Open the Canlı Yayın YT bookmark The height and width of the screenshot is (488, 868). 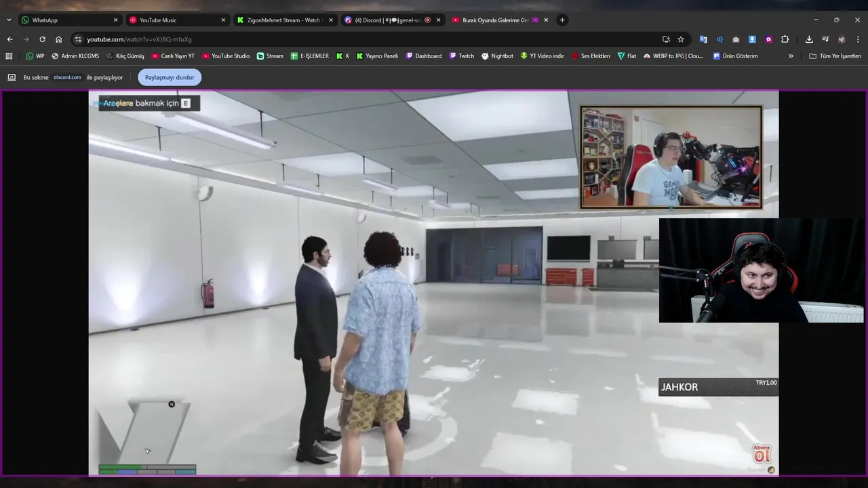pyautogui.click(x=173, y=56)
